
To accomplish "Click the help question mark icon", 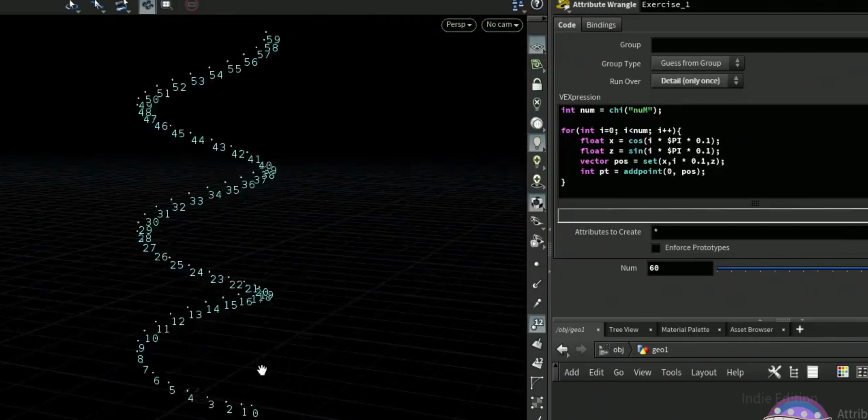I will [x=537, y=4].
